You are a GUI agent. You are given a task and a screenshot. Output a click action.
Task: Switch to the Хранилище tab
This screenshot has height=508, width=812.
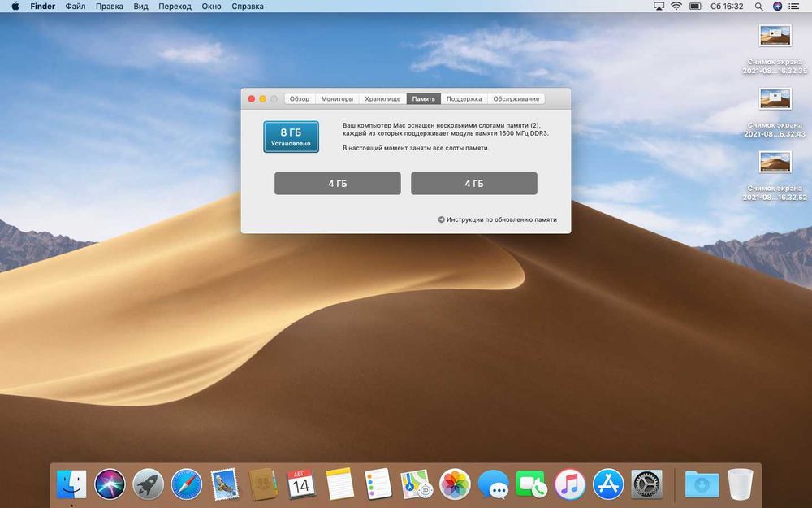[382, 98]
